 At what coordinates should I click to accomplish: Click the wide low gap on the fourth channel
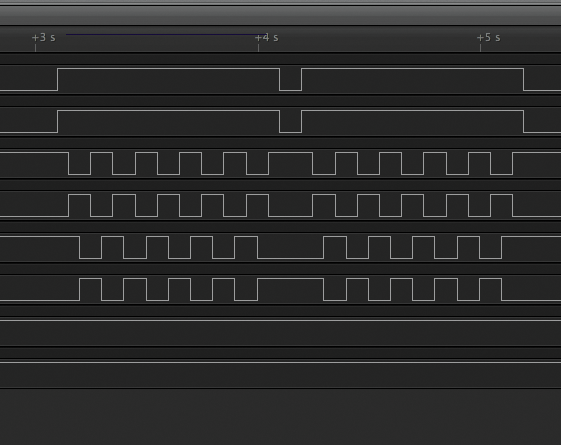click(x=291, y=216)
